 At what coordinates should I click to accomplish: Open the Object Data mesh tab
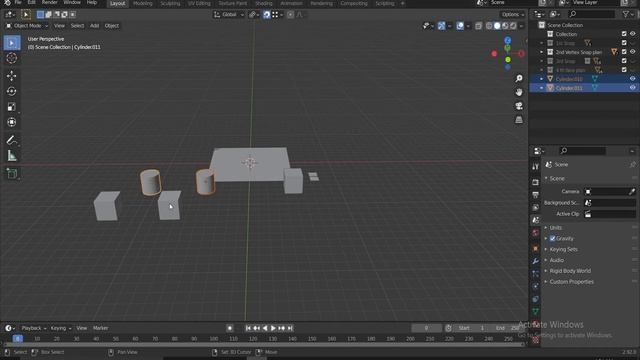536,312
